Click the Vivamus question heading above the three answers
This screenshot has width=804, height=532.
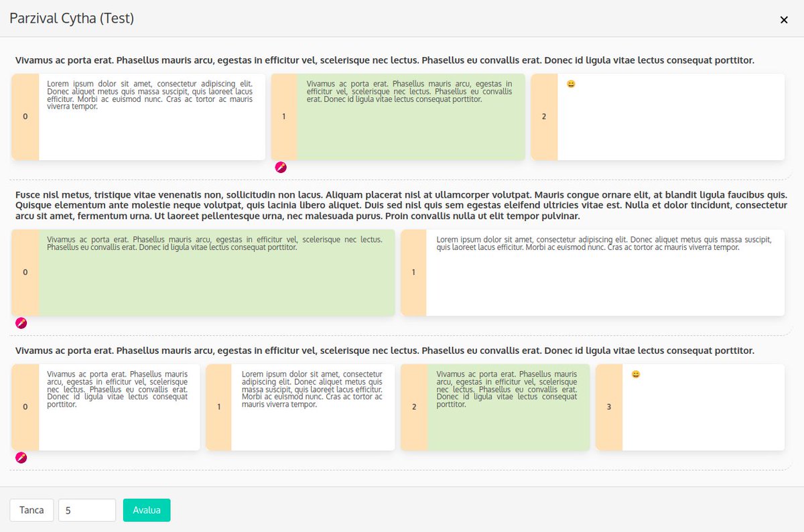[x=385, y=60]
